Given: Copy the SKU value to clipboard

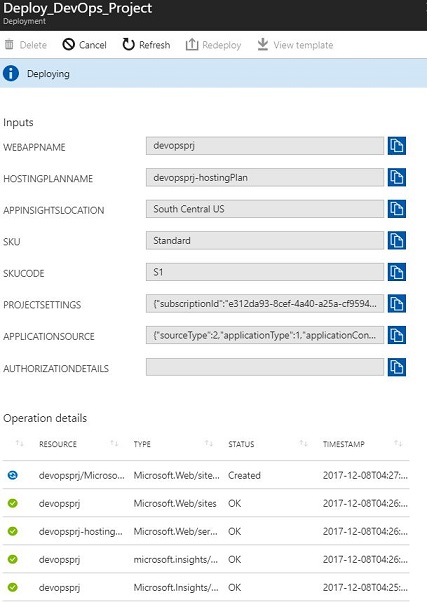Looking at the screenshot, I should [x=397, y=241].
